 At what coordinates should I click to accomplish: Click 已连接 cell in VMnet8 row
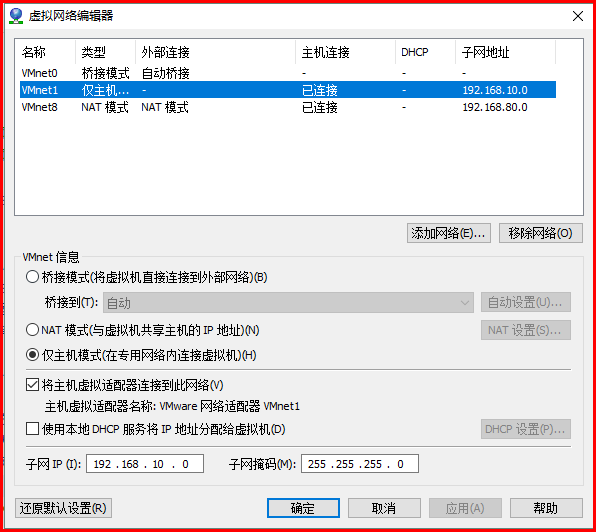tap(320, 107)
